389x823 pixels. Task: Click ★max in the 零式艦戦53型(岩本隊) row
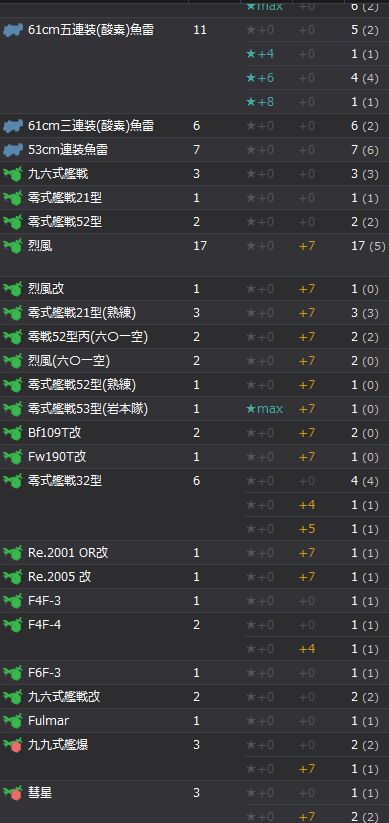point(265,409)
